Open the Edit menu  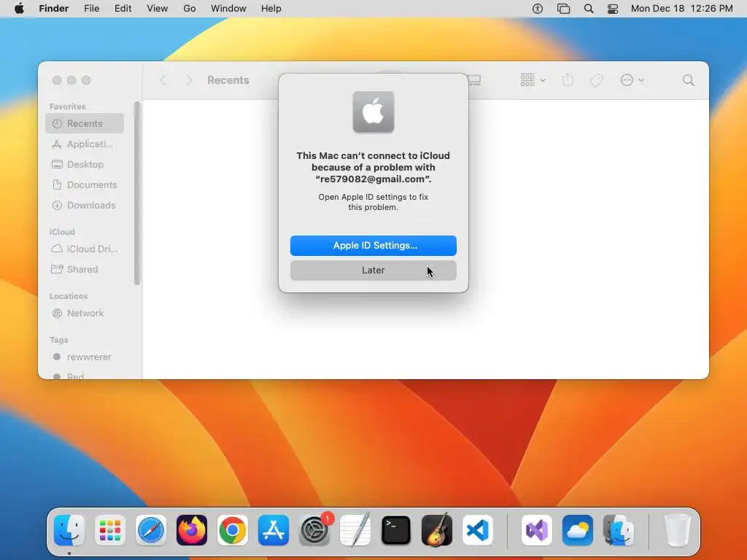pyautogui.click(x=123, y=9)
